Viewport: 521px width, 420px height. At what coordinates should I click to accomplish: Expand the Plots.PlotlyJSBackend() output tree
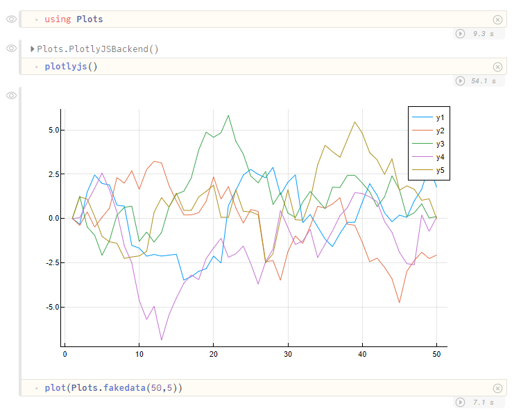click(x=32, y=49)
